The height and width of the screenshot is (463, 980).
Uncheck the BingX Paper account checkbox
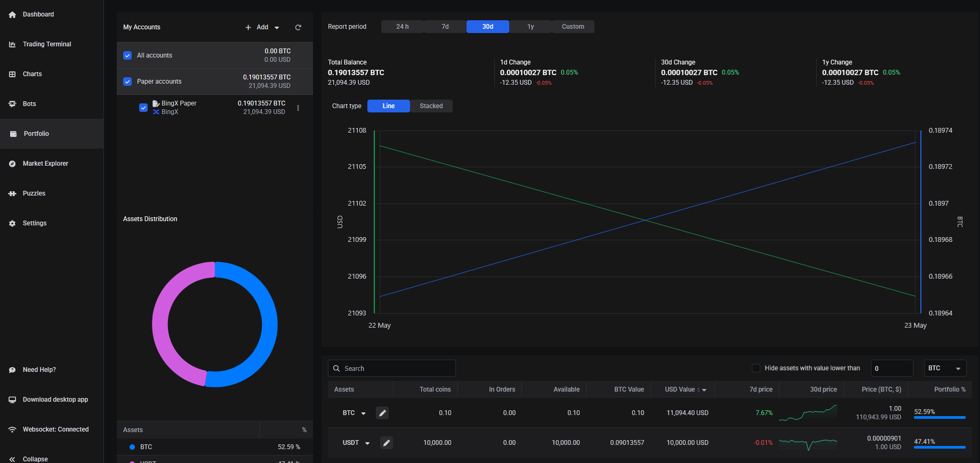tap(143, 108)
